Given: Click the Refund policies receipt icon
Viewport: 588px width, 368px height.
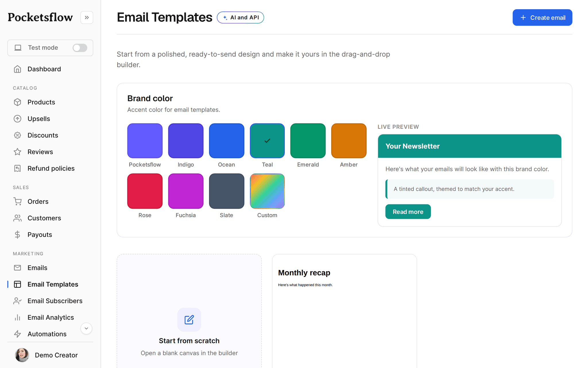Looking at the screenshot, I should pos(18,168).
